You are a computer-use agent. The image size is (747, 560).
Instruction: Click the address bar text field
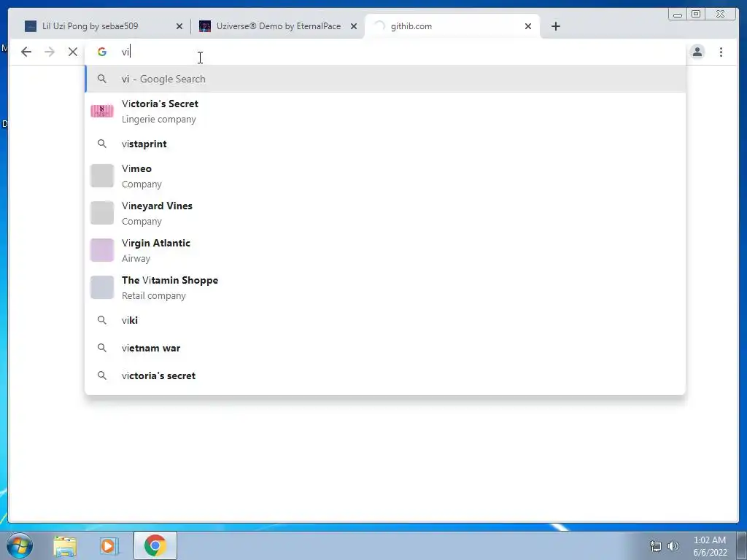click(x=385, y=52)
